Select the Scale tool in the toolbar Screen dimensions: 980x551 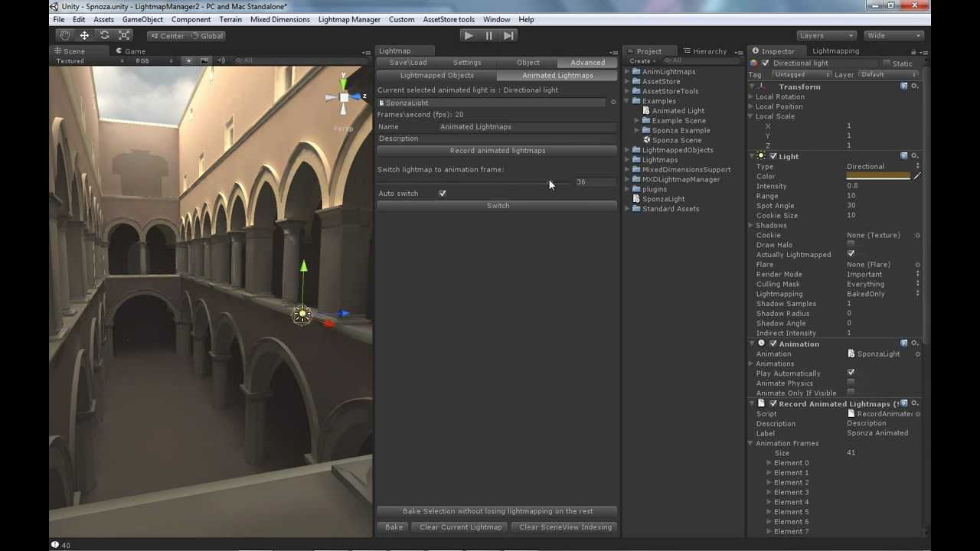click(x=124, y=35)
